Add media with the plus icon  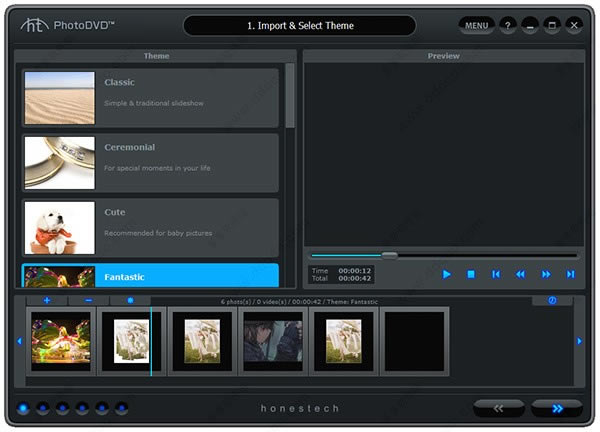click(47, 300)
